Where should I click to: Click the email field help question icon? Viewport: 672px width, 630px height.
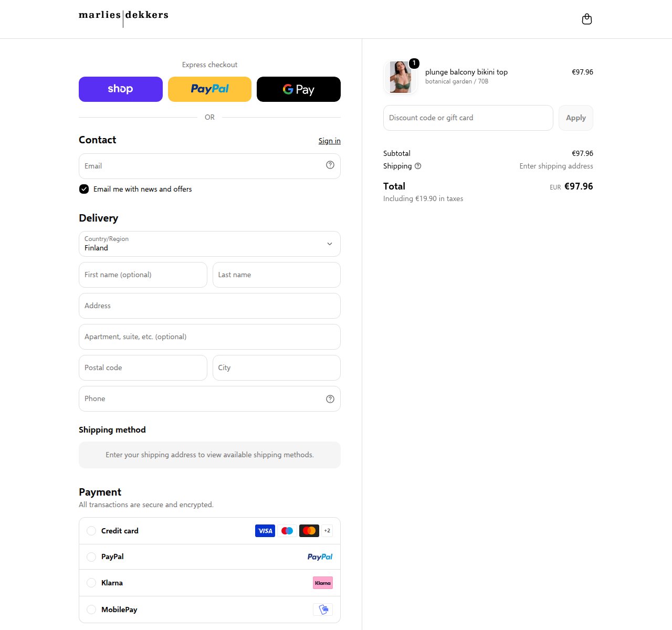click(330, 165)
